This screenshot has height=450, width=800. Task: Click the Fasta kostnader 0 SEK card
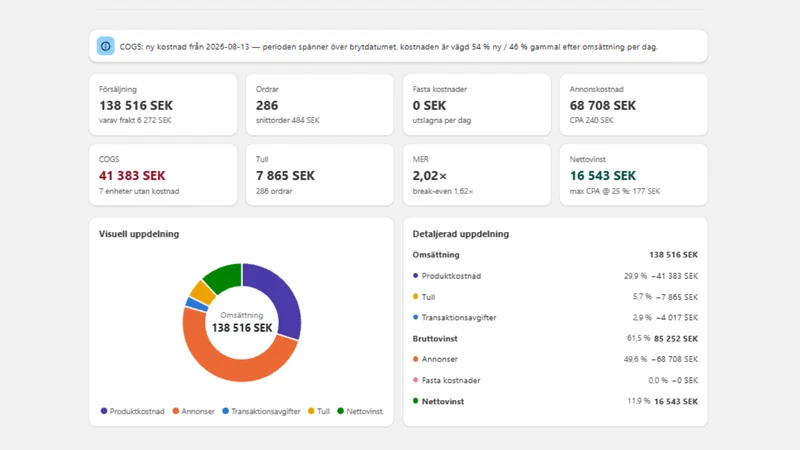point(477,105)
